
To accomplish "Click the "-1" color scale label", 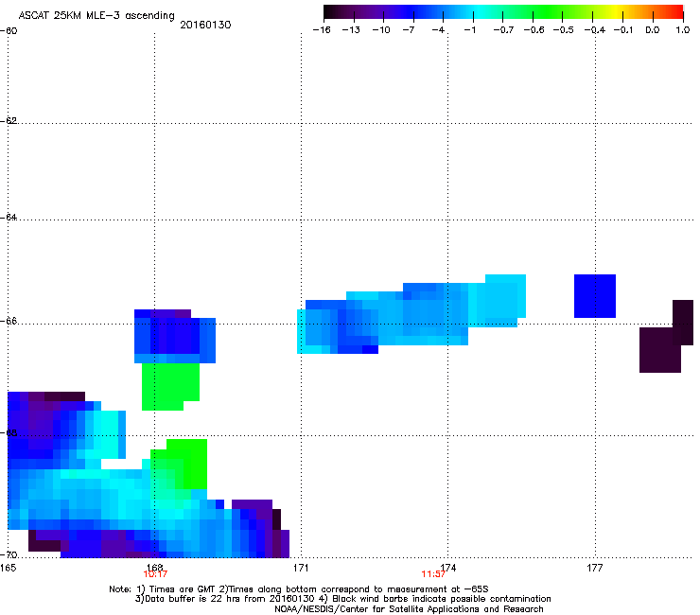I will pyautogui.click(x=469, y=30).
